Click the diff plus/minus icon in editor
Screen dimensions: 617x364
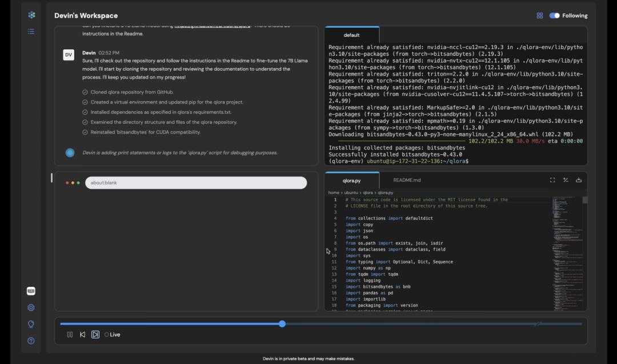click(x=566, y=180)
